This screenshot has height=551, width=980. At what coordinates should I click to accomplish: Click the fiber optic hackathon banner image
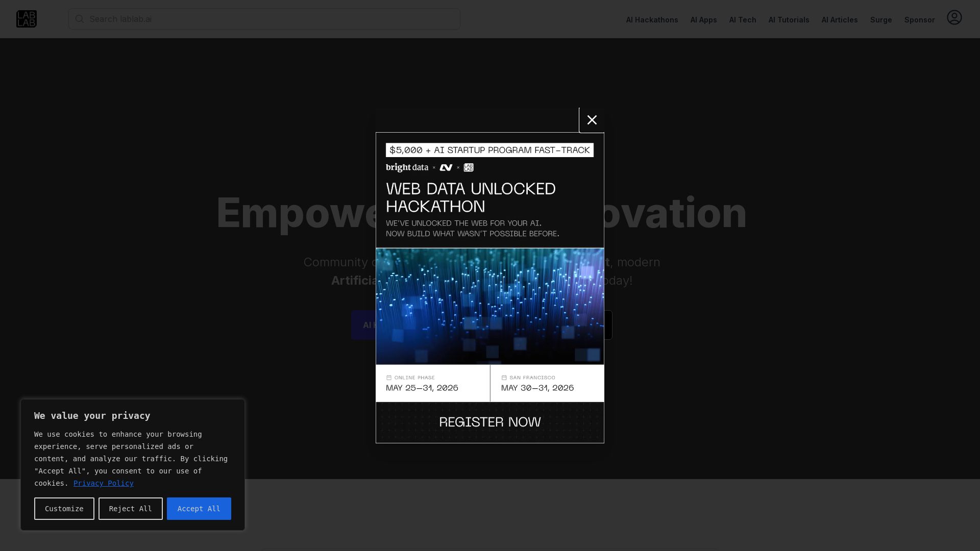(490, 306)
